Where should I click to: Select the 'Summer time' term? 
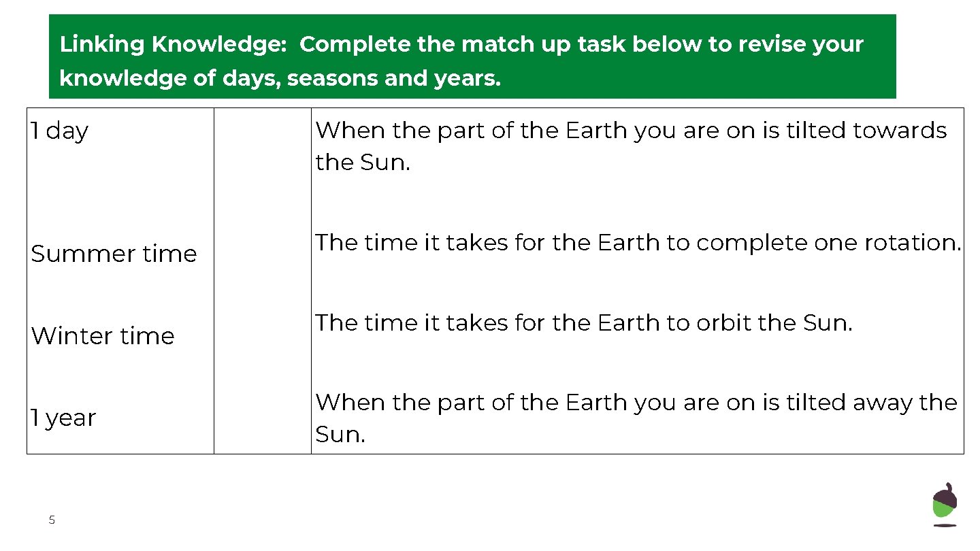(x=114, y=254)
